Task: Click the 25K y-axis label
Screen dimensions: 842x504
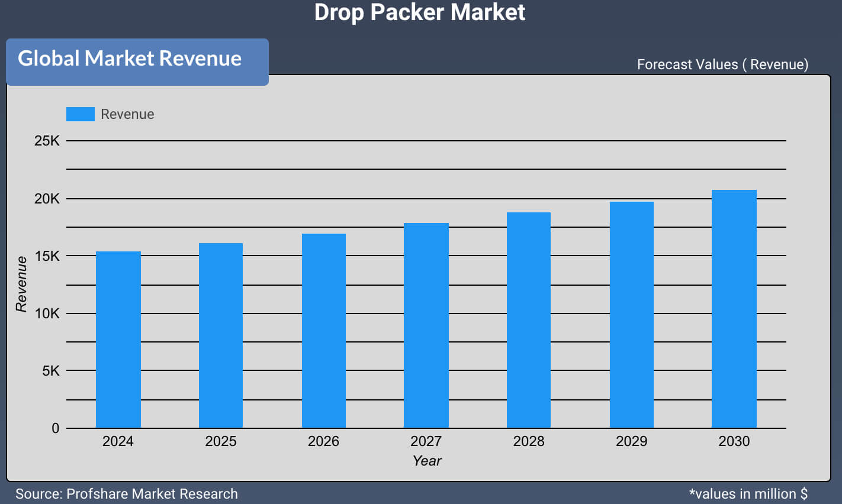Action: 47,141
